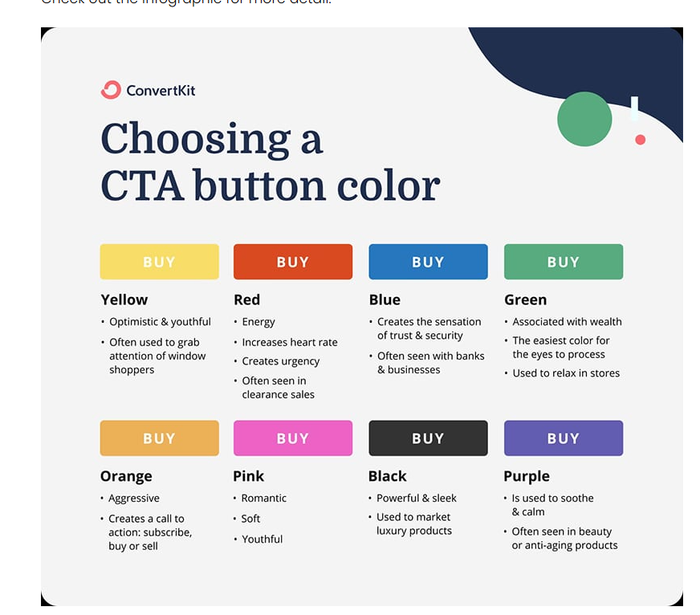The image size is (700, 615).
Task: Click the red BUY button
Action: pos(292,262)
